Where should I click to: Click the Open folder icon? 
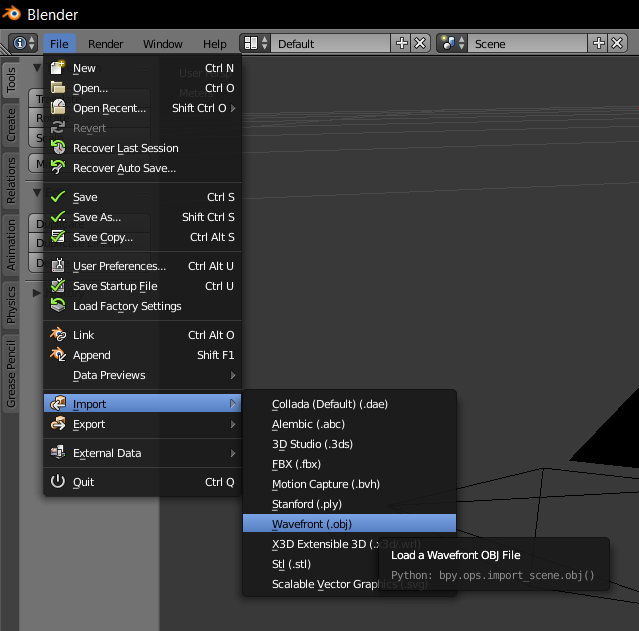pos(57,88)
